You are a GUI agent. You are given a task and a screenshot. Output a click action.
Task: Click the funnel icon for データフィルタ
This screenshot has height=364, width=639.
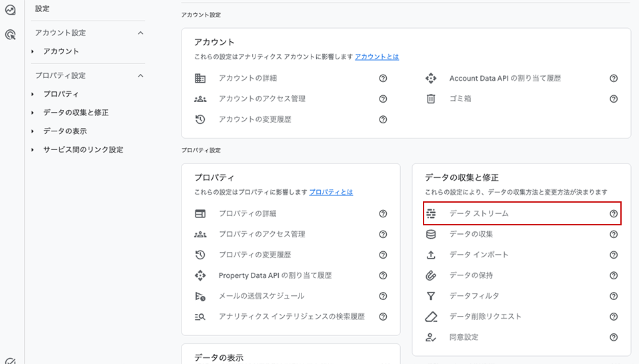click(x=431, y=296)
